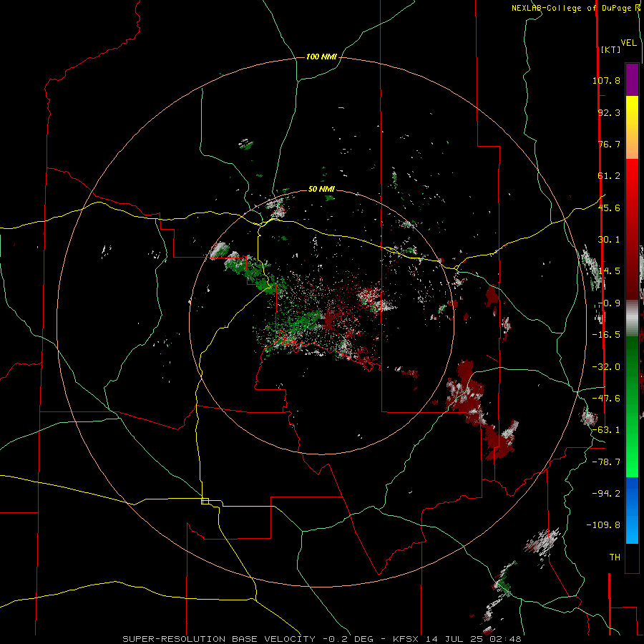Image resolution: width=644 pixels, height=644 pixels.
Task: Click the -94.2 velocity scale value
Action: pyautogui.click(x=606, y=493)
